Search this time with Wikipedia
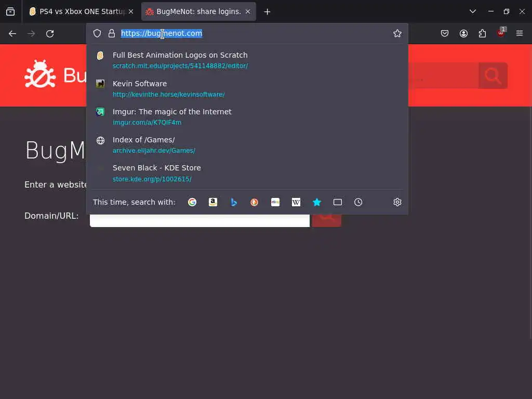532x399 pixels. click(296, 202)
